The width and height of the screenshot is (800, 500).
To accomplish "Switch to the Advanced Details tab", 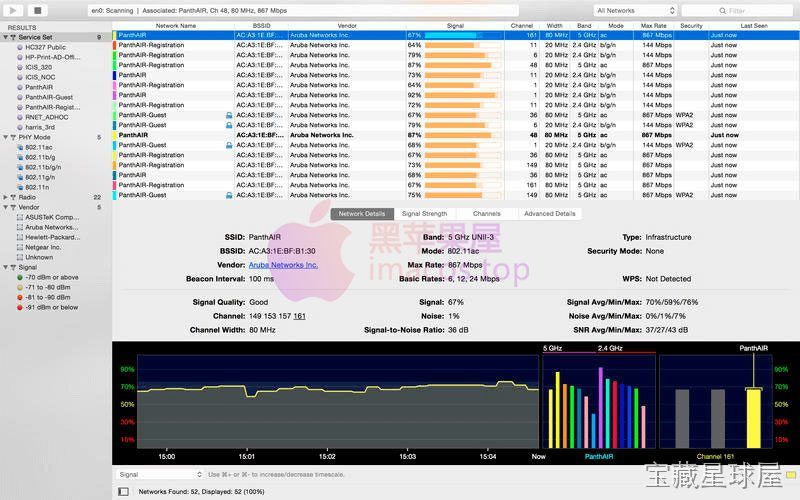I will (x=549, y=214).
